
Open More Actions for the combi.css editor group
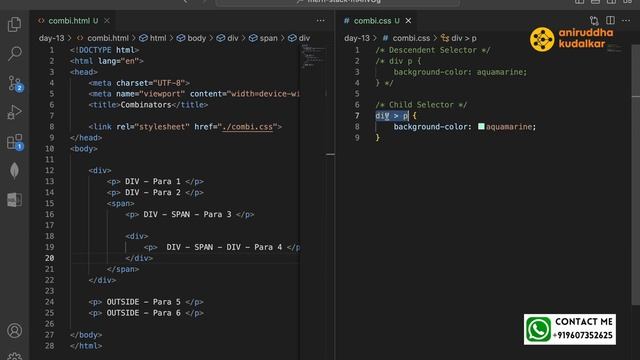(x=626, y=20)
